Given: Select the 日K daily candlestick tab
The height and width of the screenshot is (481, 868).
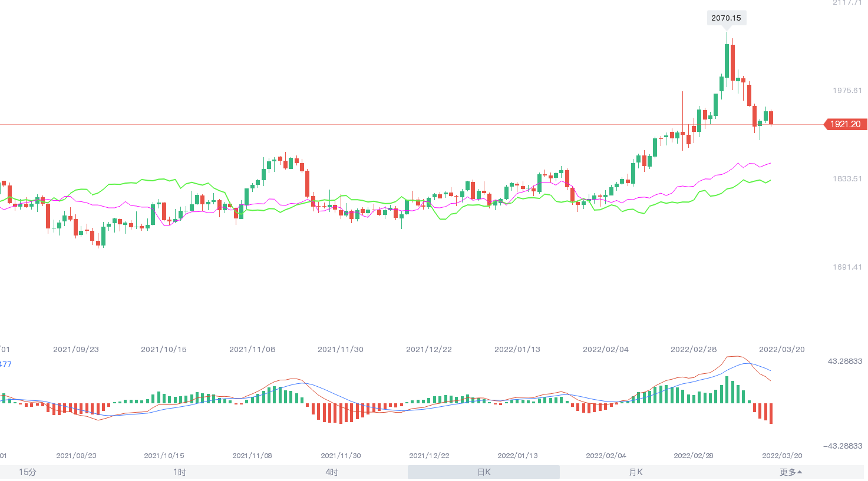Looking at the screenshot, I should coord(484,472).
